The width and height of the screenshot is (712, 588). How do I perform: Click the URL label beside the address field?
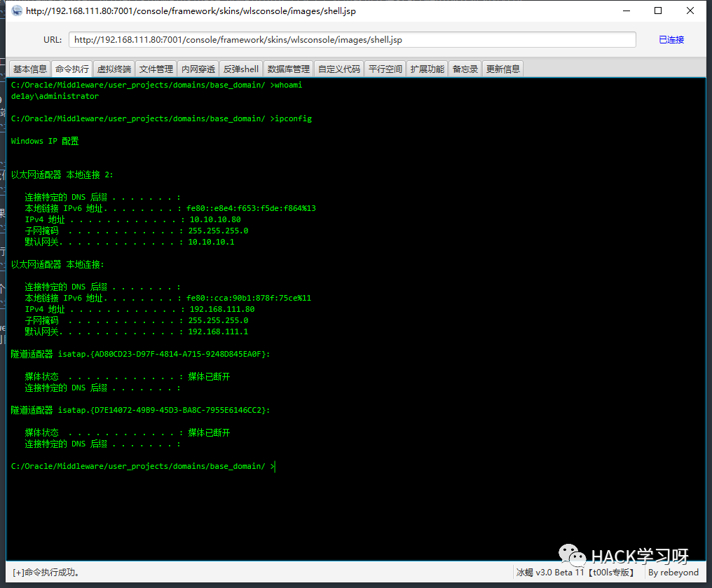(53, 39)
